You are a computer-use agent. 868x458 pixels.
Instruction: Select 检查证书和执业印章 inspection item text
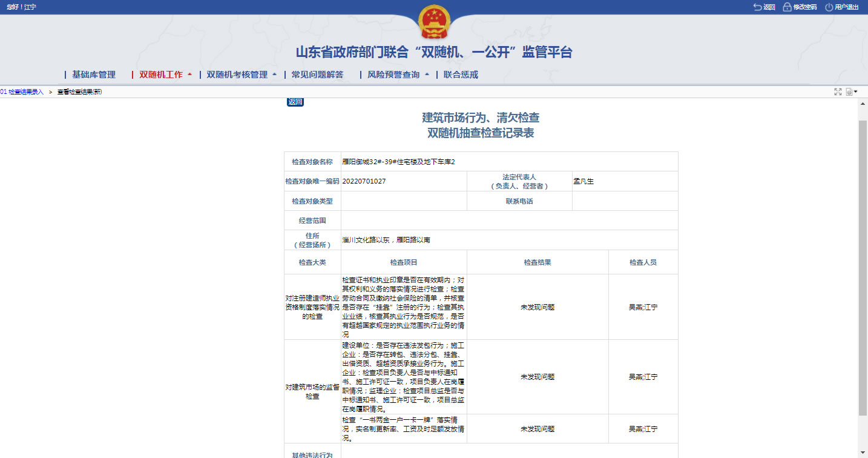click(404, 307)
